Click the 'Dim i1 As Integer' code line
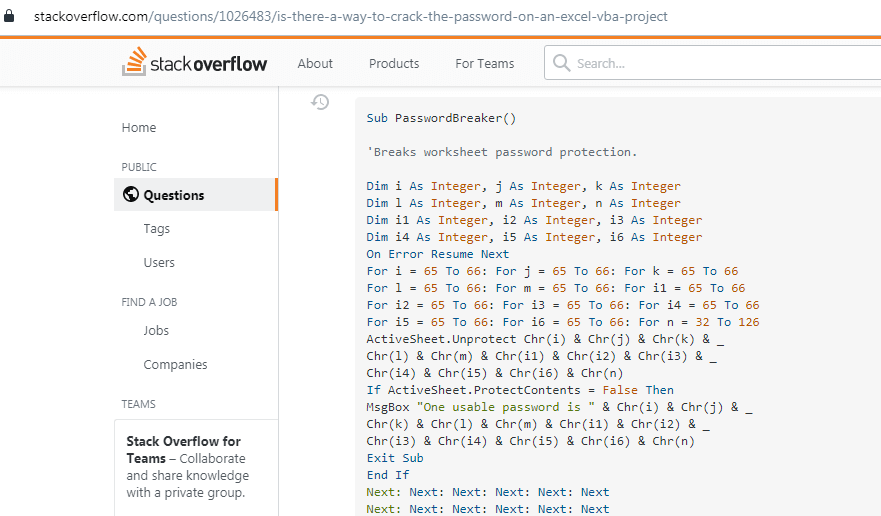881x516 pixels. tap(534, 220)
